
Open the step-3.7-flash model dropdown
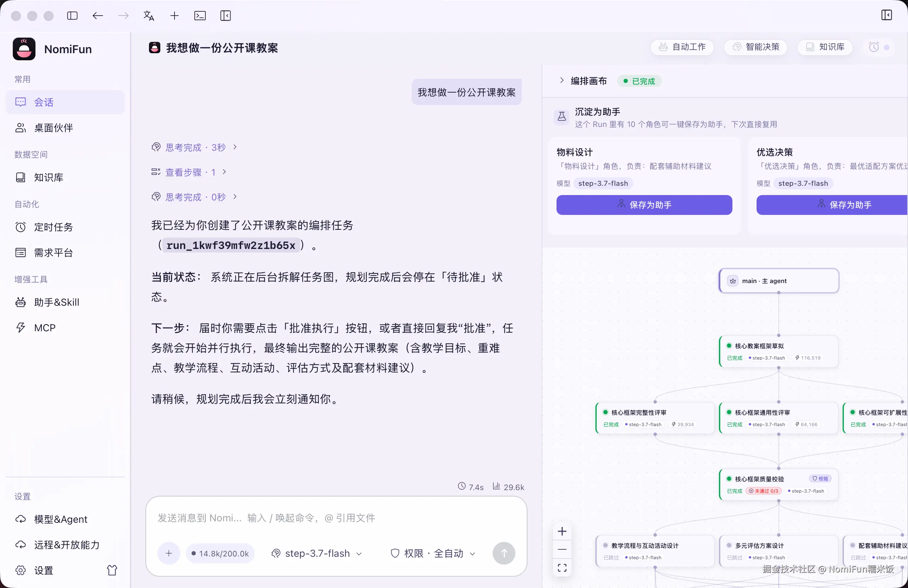click(x=317, y=553)
